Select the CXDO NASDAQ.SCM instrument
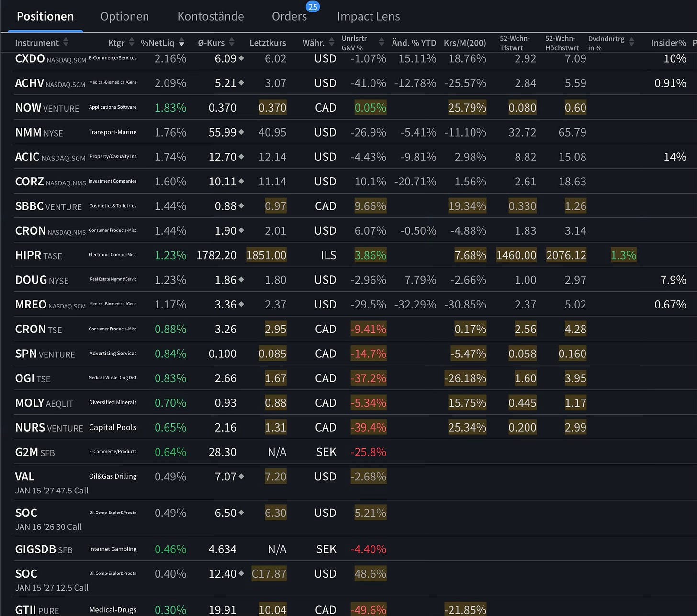697x616 pixels. (x=51, y=59)
